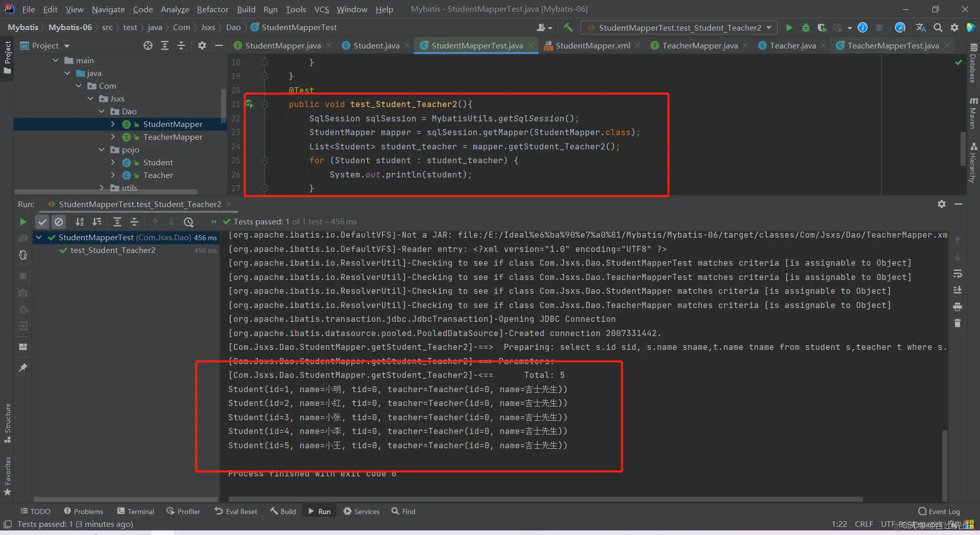Image resolution: width=980 pixels, height=535 pixels.
Task: Close the Student.java editor tab
Action: click(x=407, y=45)
